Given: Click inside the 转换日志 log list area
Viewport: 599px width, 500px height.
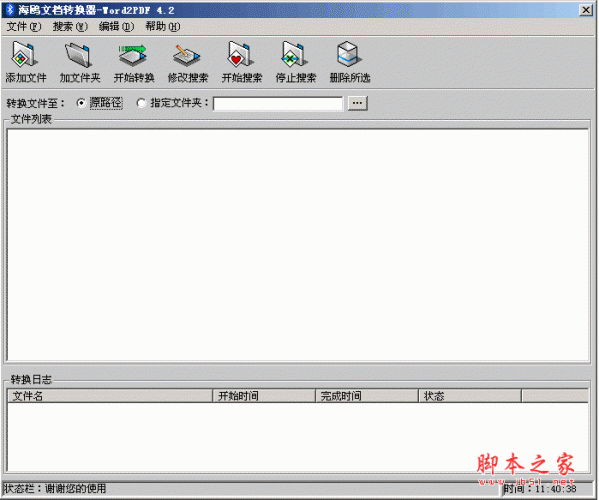Looking at the screenshot, I should [x=298, y=437].
